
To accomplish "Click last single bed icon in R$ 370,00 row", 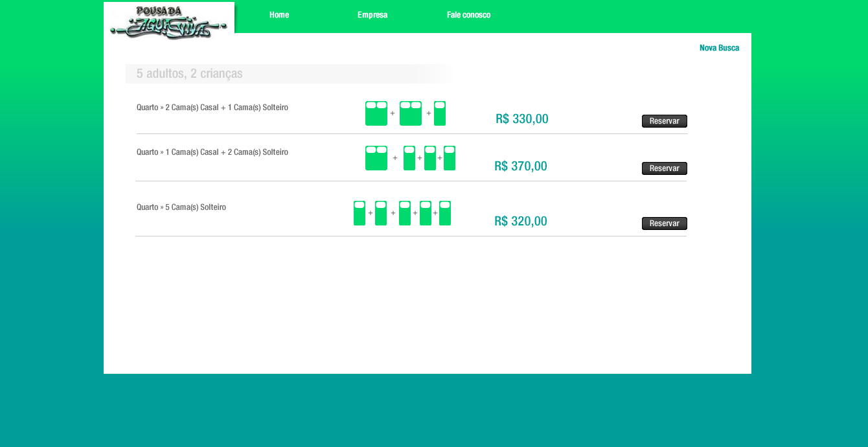I will [x=450, y=158].
